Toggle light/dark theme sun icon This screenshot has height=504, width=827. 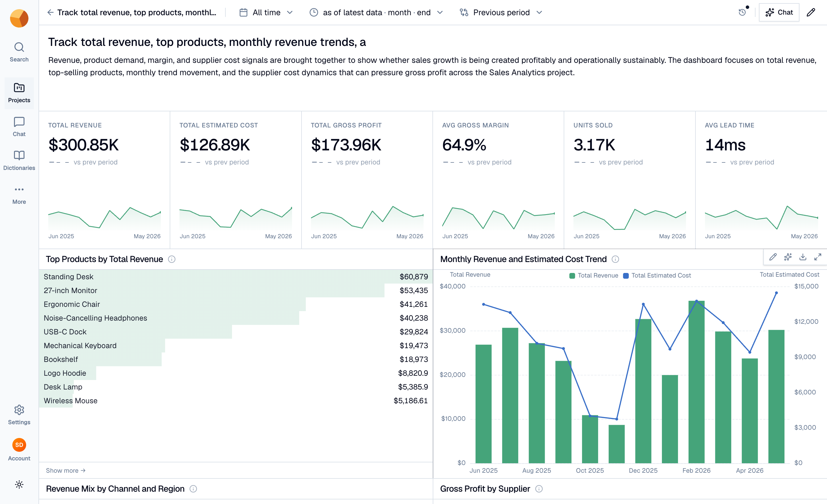19,484
